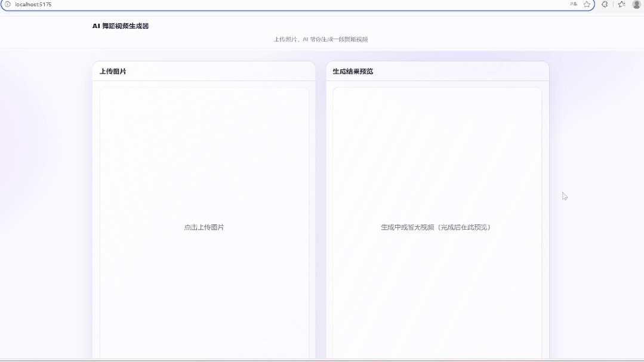Click the browser extensions icon on the toolbar
Screen dimensions: 644x362
pyautogui.click(x=604, y=4)
